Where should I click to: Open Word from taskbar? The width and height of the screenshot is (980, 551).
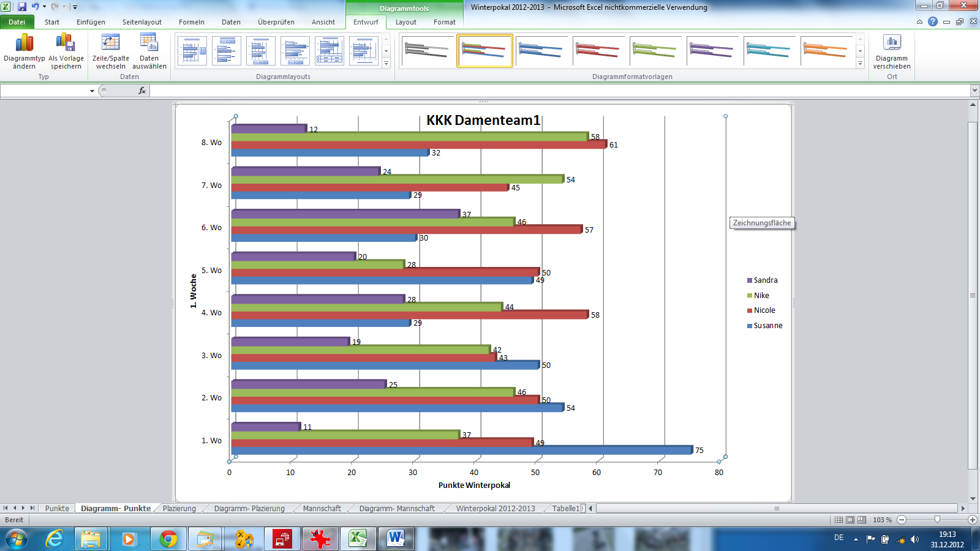pos(396,539)
